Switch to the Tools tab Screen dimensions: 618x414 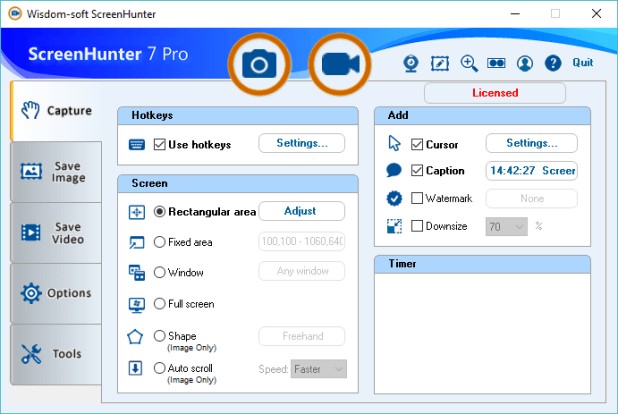coord(56,354)
